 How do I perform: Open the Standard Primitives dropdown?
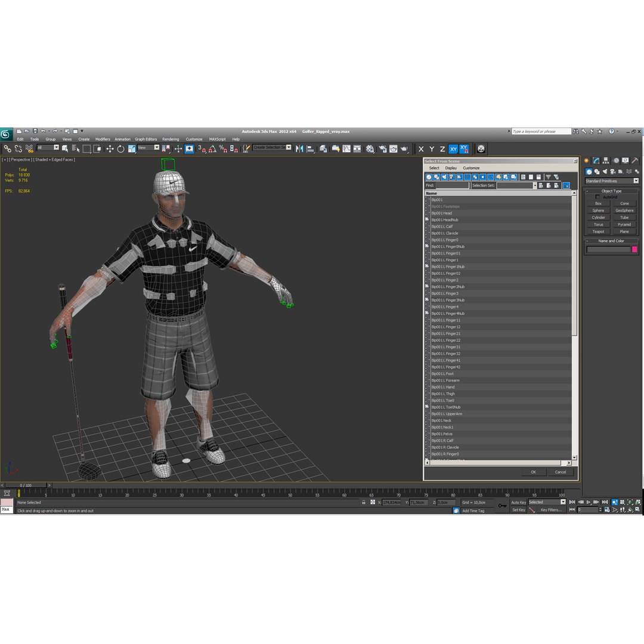coord(612,181)
